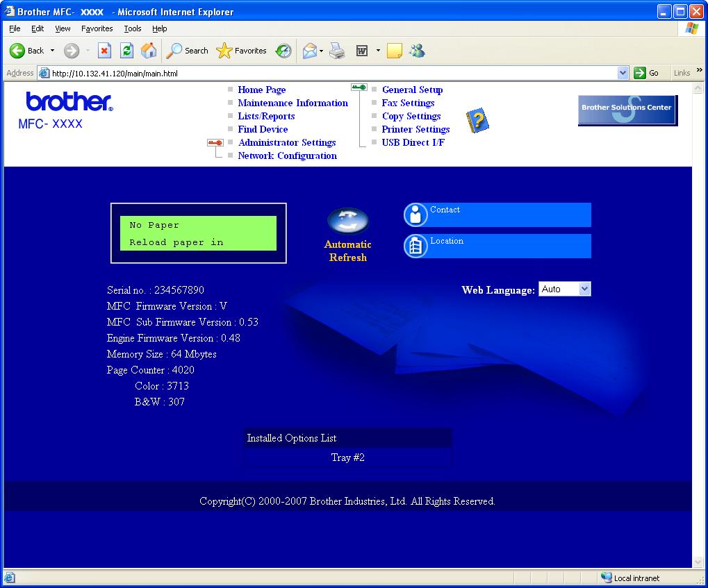
Task: Open the View menu
Action: 63,28
